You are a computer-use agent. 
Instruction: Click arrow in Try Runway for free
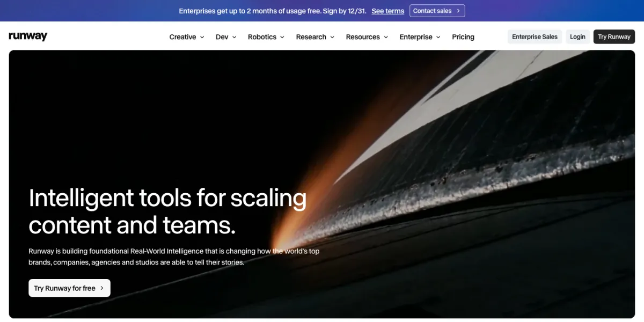(x=102, y=288)
